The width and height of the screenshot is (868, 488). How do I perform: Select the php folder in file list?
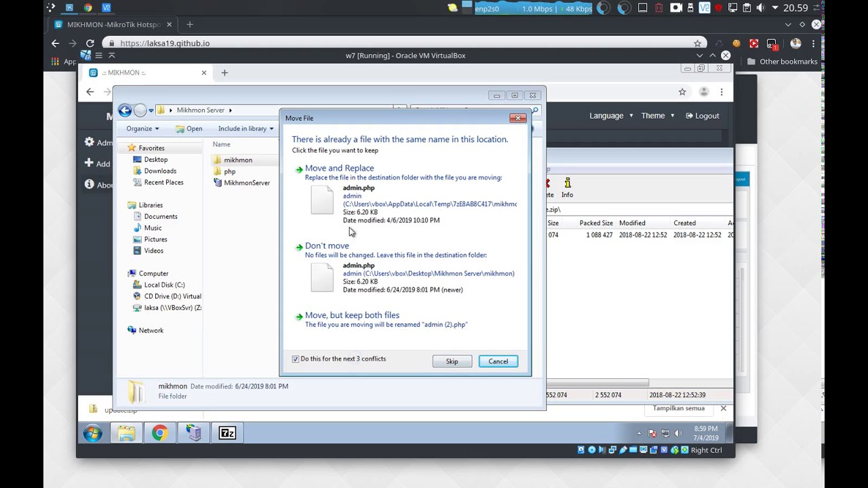230,171
